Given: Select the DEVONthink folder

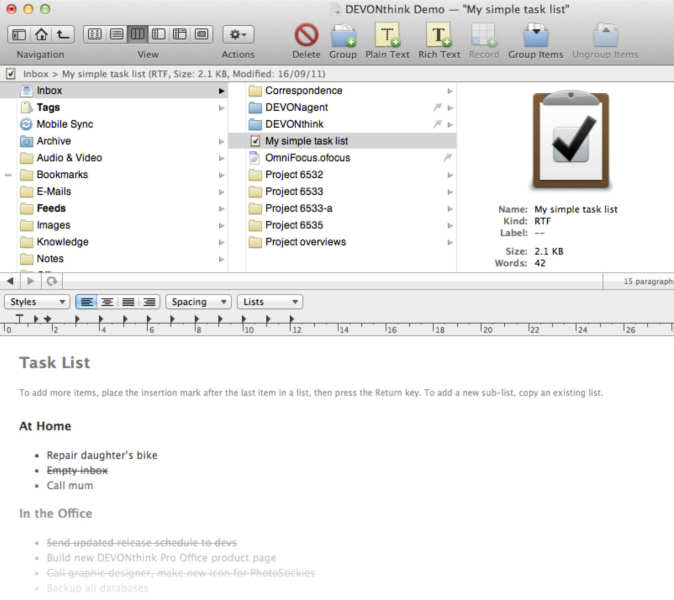Looking at the screenshot, I should click(343, 124).
